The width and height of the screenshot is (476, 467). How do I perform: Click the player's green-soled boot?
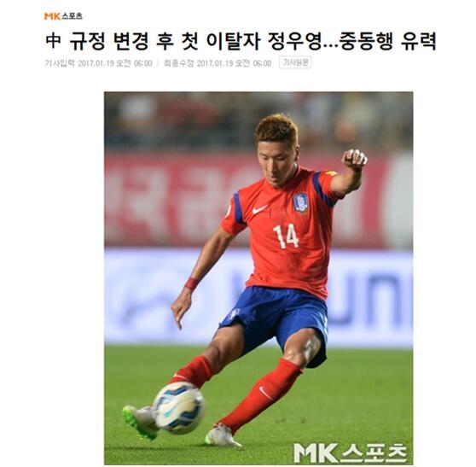tap(140, 422)
